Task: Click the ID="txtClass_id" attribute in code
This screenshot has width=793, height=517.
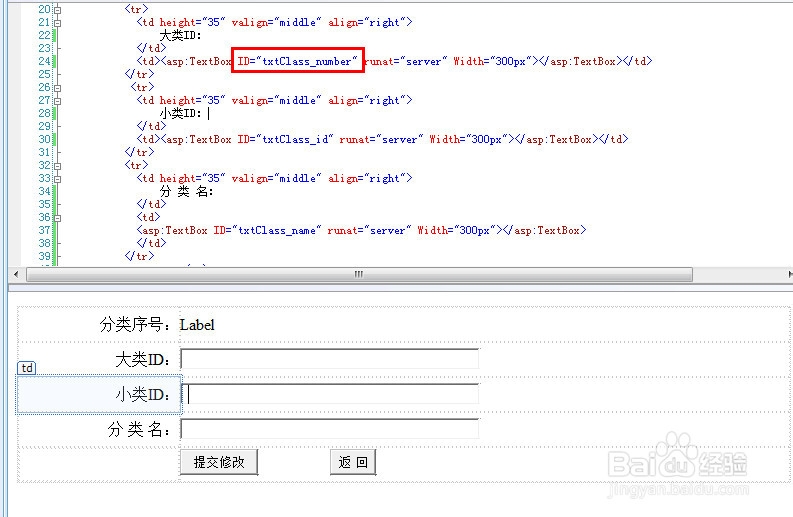Action: [x=285, y=139]
